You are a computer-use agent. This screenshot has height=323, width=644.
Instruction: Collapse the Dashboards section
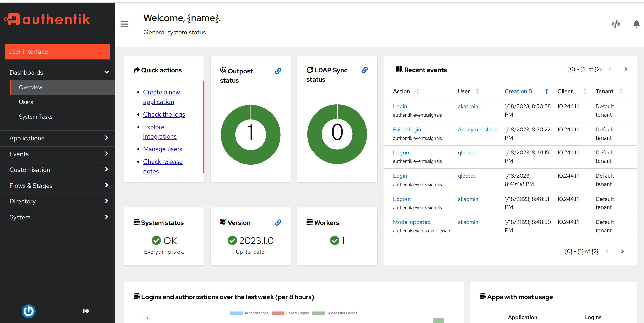coord(107,72)
